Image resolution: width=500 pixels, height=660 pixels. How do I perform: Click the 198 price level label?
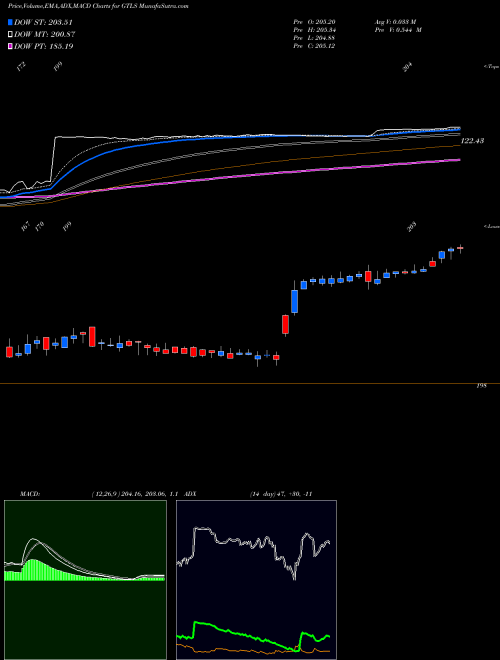tap(481, 386)
